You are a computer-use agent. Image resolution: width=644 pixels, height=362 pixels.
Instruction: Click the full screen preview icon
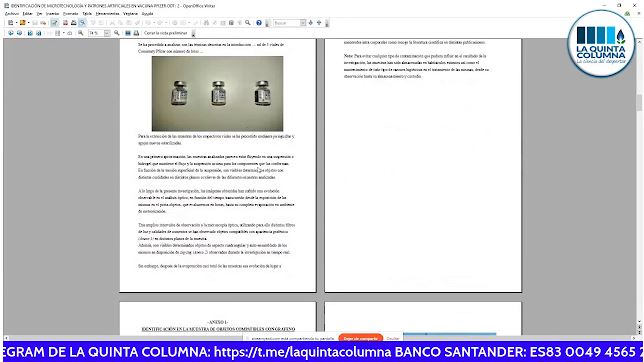pos(128,33)
